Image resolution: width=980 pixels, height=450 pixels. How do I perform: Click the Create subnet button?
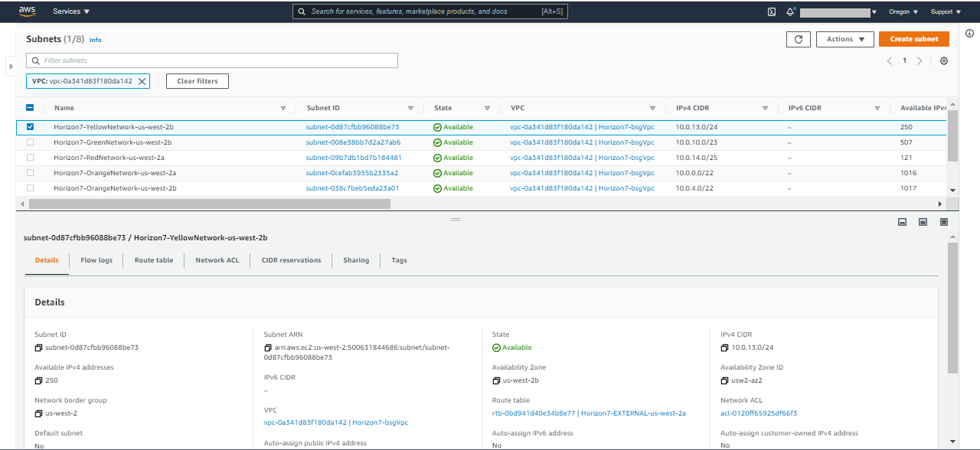pyautogui.click(x=913, y=39)
